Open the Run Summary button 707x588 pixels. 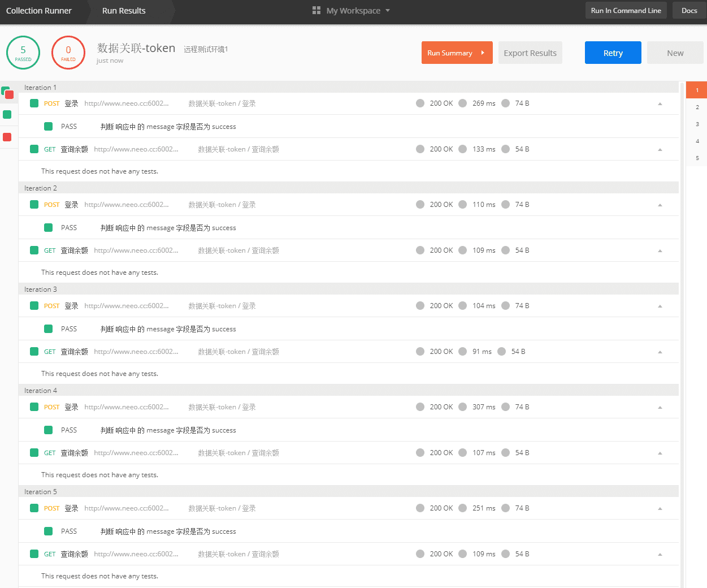pyautogui.click(x=457, y=53)
